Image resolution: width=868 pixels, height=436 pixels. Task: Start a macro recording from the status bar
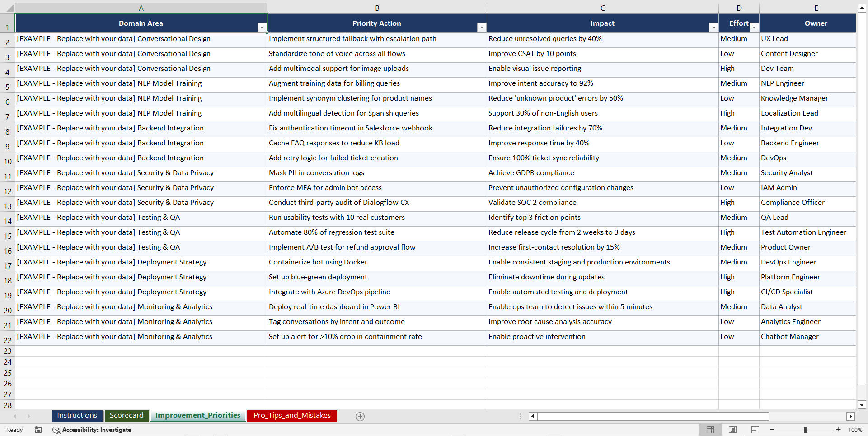pyautogui.click(x=38, y=430)
